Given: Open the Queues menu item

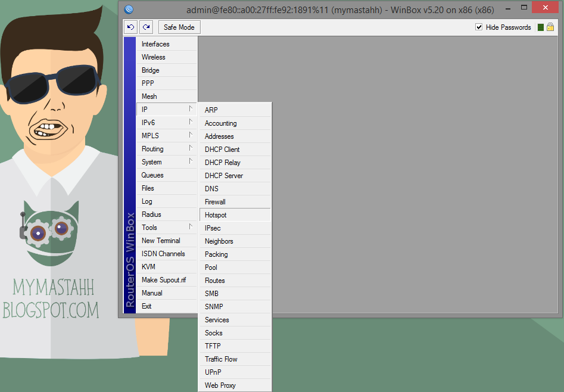Looking at the screenshot, I should 167,175.
